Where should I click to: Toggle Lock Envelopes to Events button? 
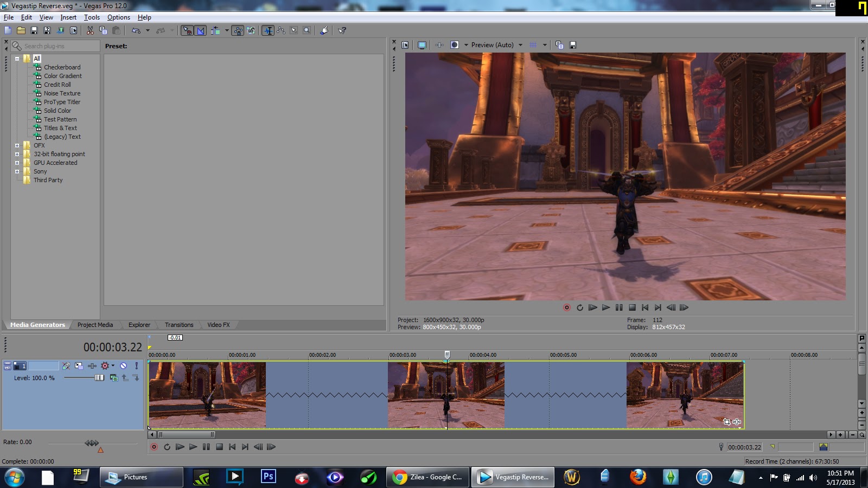[x=238, y=30]
